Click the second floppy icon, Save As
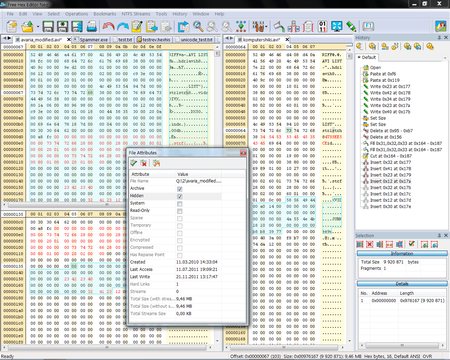The width and height of the screenshot is (450, 360). (x=63, y=26)
